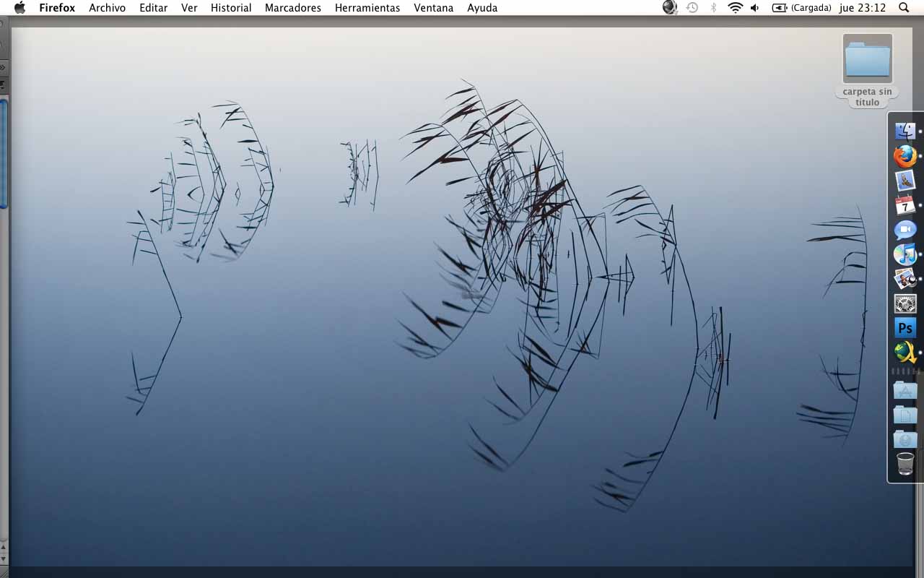
Task: Open the Ver menu
Action: coord(189,8)
